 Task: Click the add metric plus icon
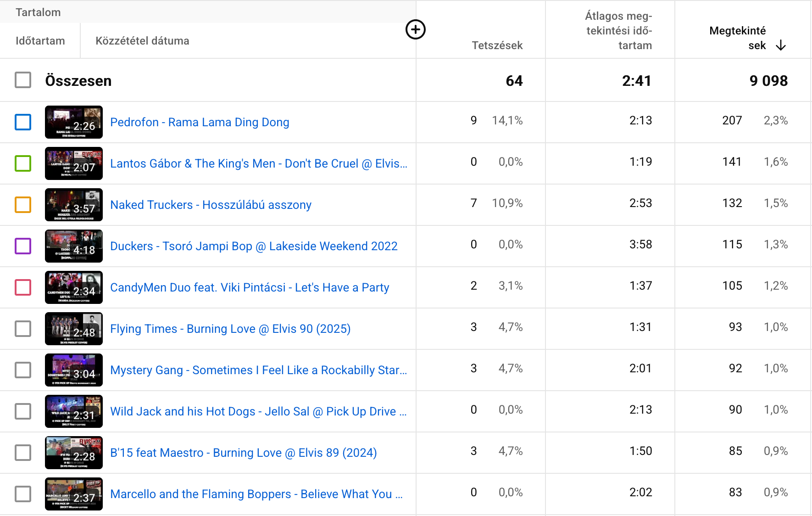[x=415, y=30]
